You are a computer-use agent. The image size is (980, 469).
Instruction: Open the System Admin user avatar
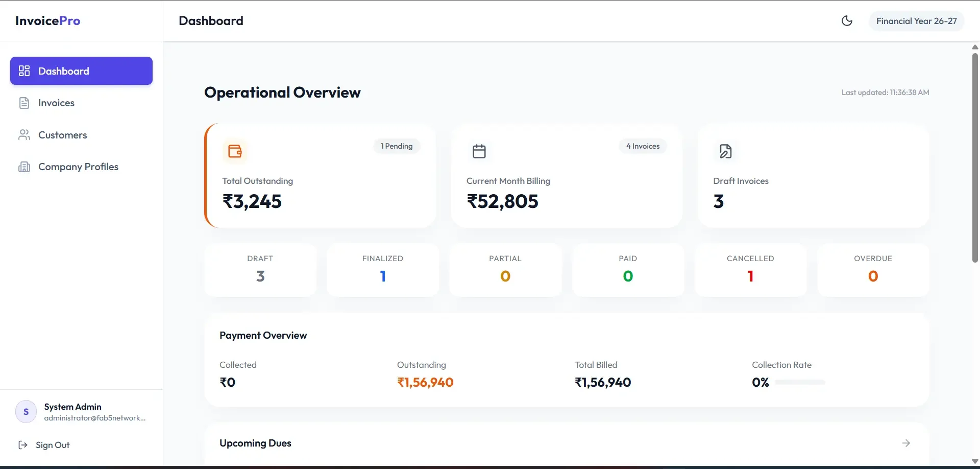pos(26,412)
